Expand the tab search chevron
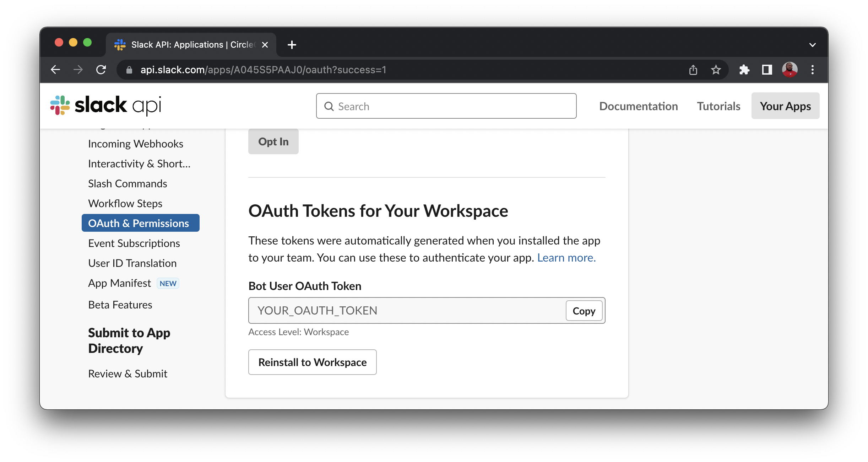The height and width of the screenshot is (462, 868). [x=812, y=45]
